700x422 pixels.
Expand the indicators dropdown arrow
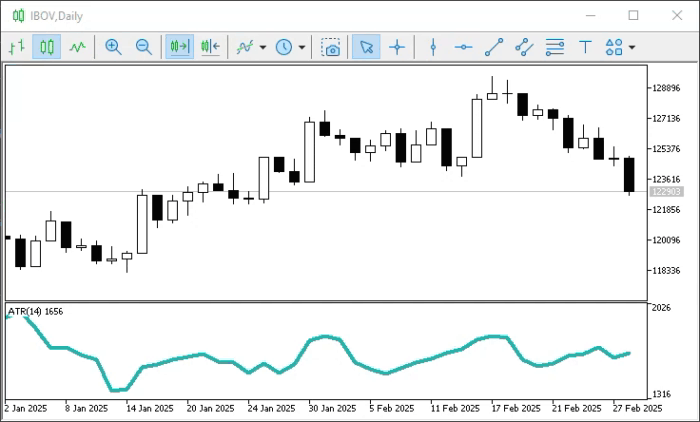click(263, 47)
